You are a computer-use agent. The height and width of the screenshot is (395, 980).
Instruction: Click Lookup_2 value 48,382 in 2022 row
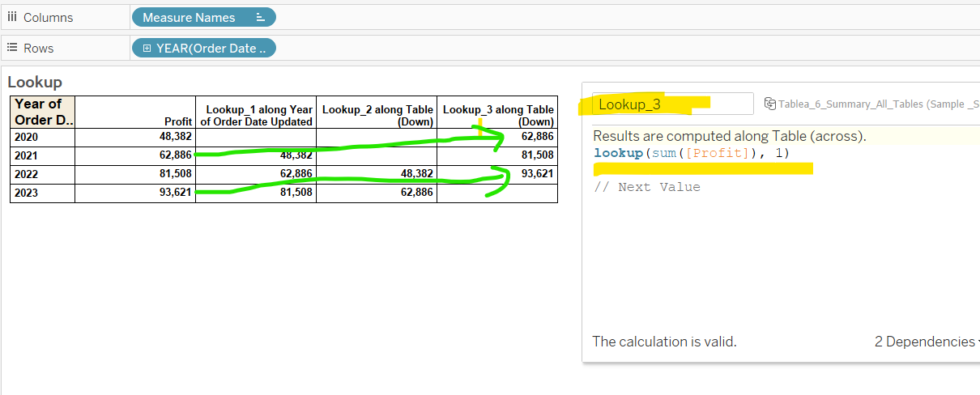(x=417, y=174)
